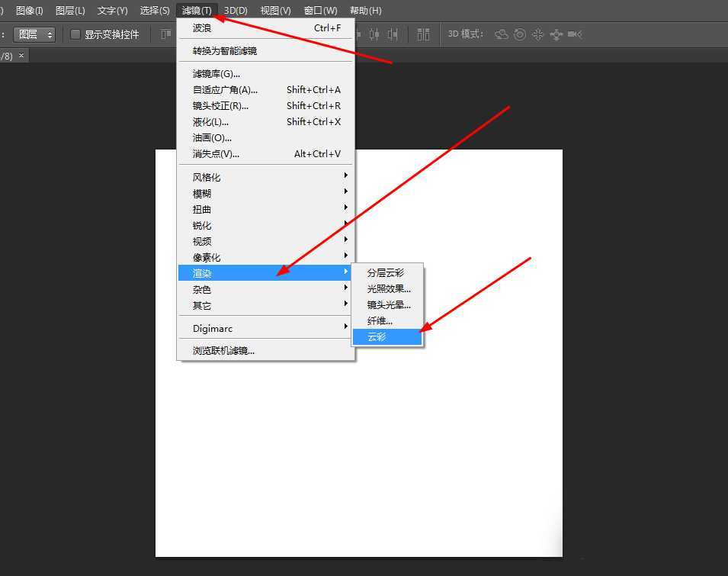Screen dimensions: 728x576
Task: Select the 3D slide mode icon
Action: point(556,34)
